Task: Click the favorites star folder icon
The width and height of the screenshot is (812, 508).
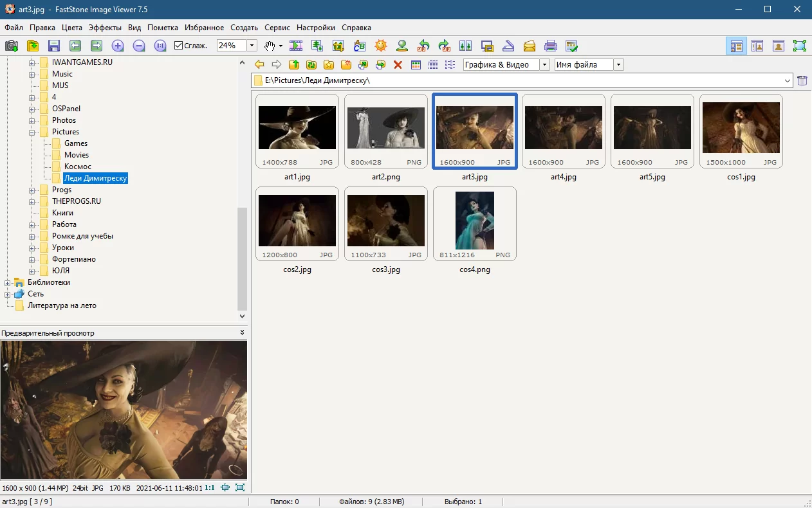Action: point(329,64)
